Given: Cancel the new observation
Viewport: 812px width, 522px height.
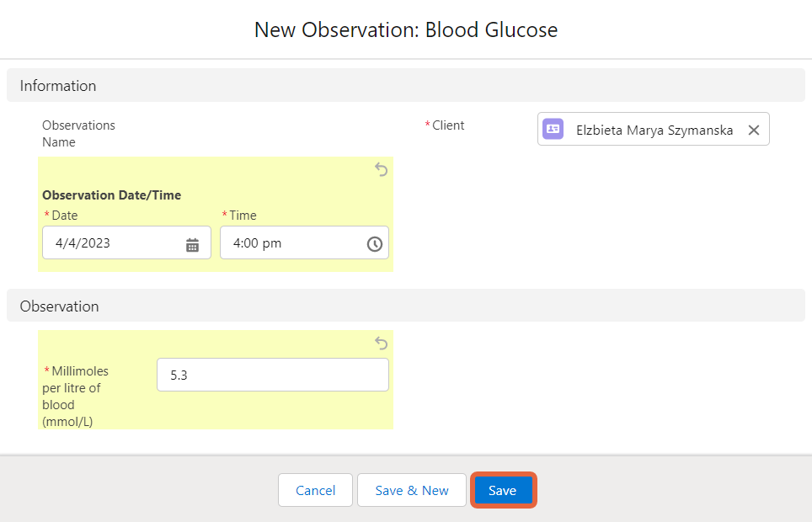Looking at the screenshot, I should point(315,490).
